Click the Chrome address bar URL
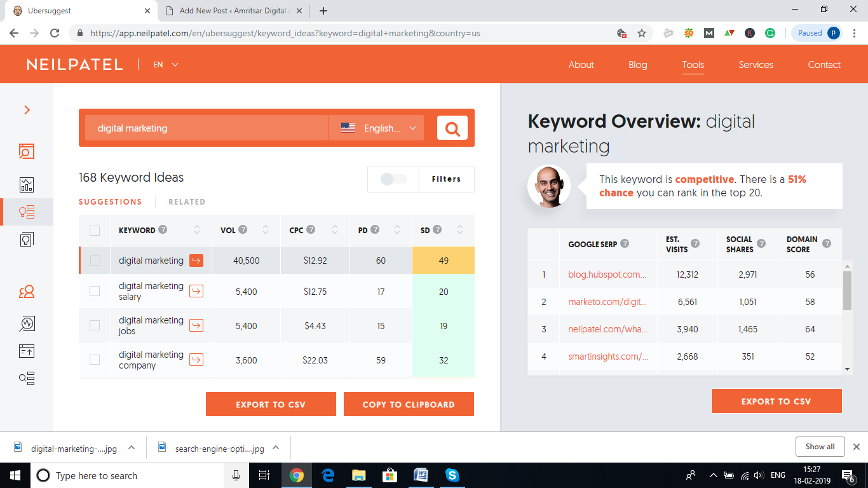Viewport: 868px width, 488px height. click(285, 33)
